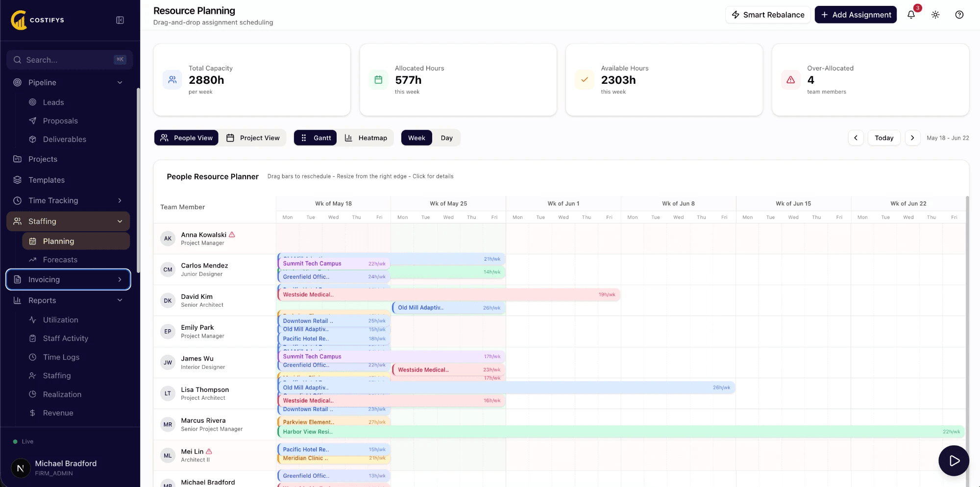Screen dimensions: 980x487
Task: Open Deliverables from the sidebar
Action: [65, 140]
